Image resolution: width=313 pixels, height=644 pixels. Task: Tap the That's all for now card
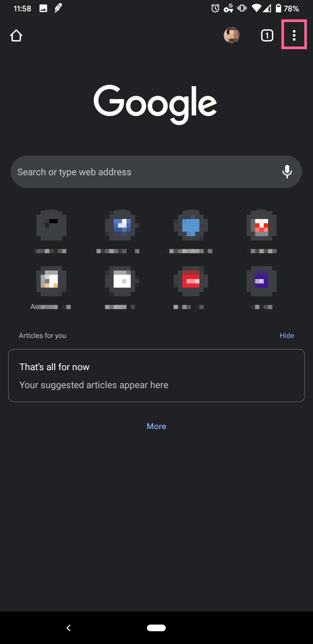click(156, 375)
